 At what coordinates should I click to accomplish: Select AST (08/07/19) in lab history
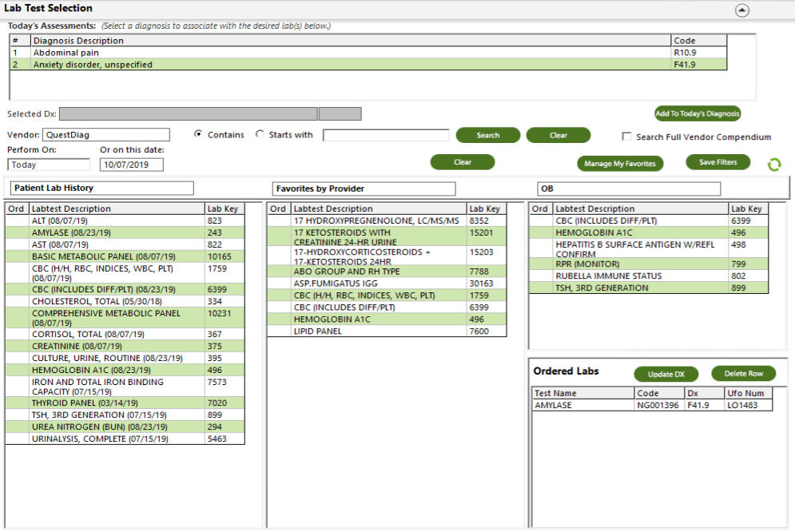(x=125, y=244)
